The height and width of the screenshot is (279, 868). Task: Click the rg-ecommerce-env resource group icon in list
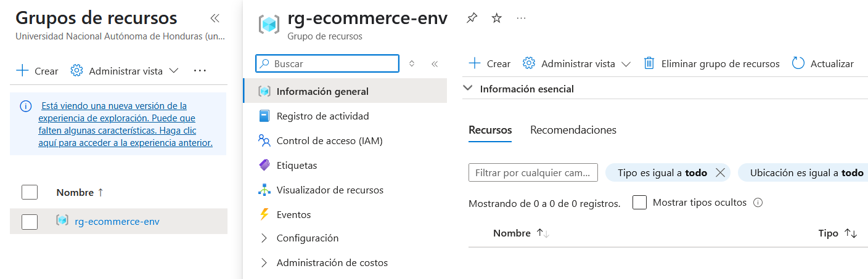62,221
